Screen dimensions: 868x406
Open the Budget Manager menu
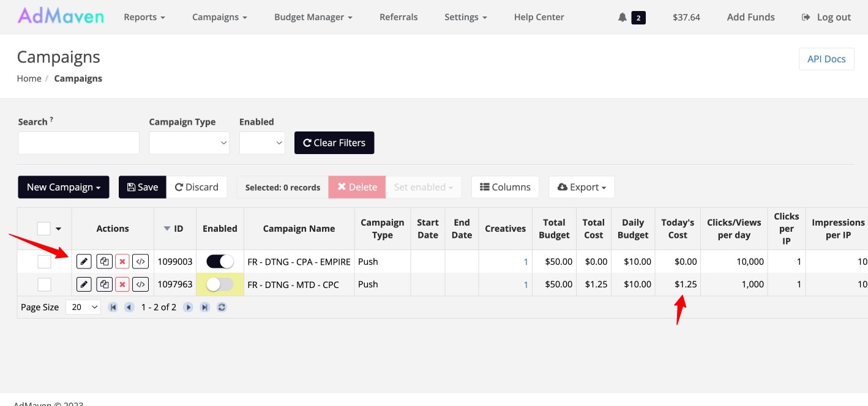(313, 17)
